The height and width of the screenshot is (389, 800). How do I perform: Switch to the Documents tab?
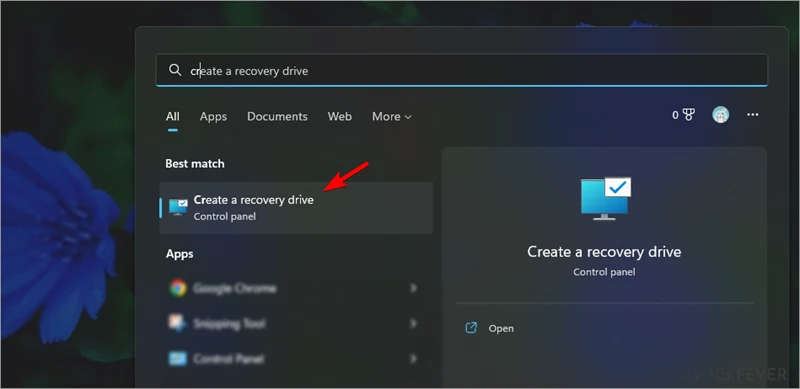(x=277, y=117)
